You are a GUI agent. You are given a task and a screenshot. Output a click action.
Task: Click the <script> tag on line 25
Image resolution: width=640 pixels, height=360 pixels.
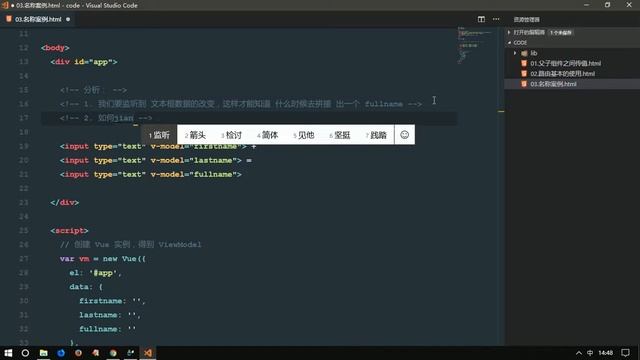click(x=69, y=231)
